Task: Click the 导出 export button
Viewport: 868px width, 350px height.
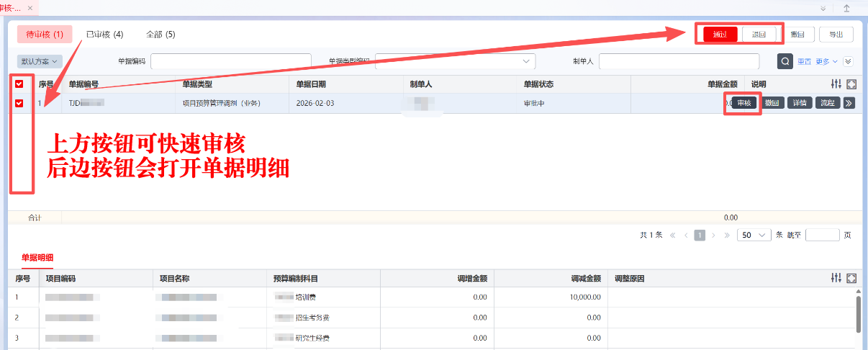Action: coord(836,35)
